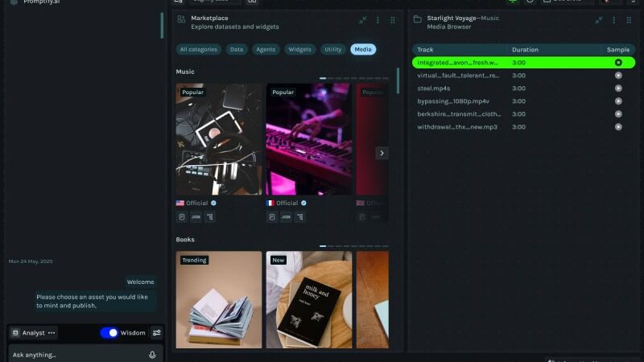Click the Trending badge on book card
Image resolution: width=644 pixels, height=362 pixels.
point(194,260)
